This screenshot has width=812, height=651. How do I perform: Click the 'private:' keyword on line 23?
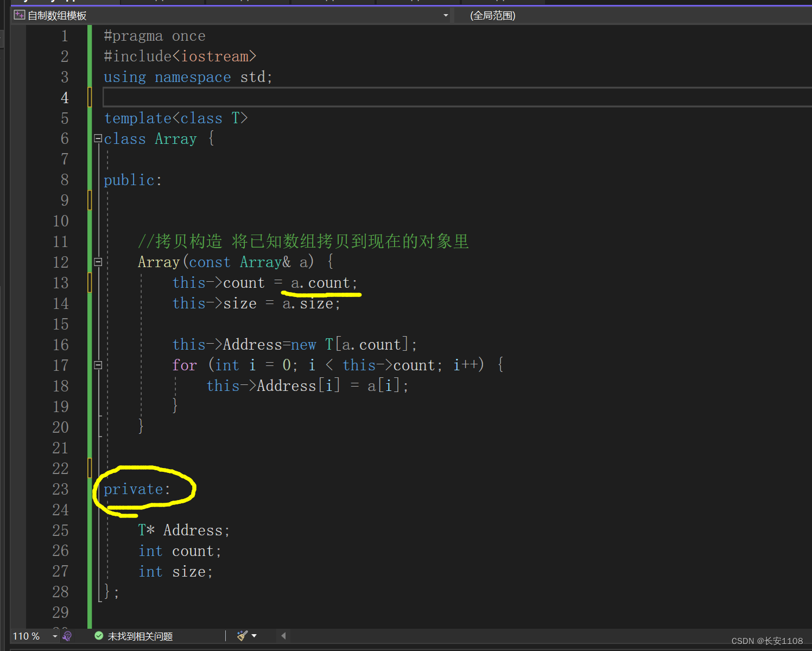[x=137, y=489]
